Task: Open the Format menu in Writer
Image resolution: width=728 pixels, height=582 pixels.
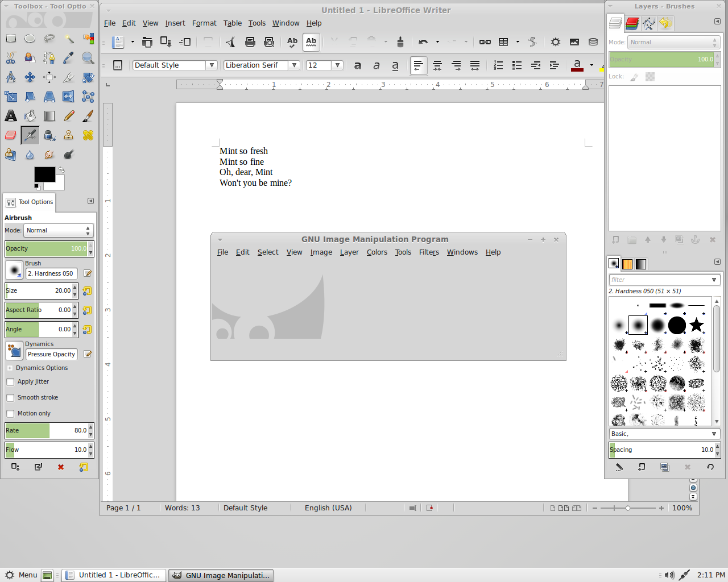Action: pos(204,23)
